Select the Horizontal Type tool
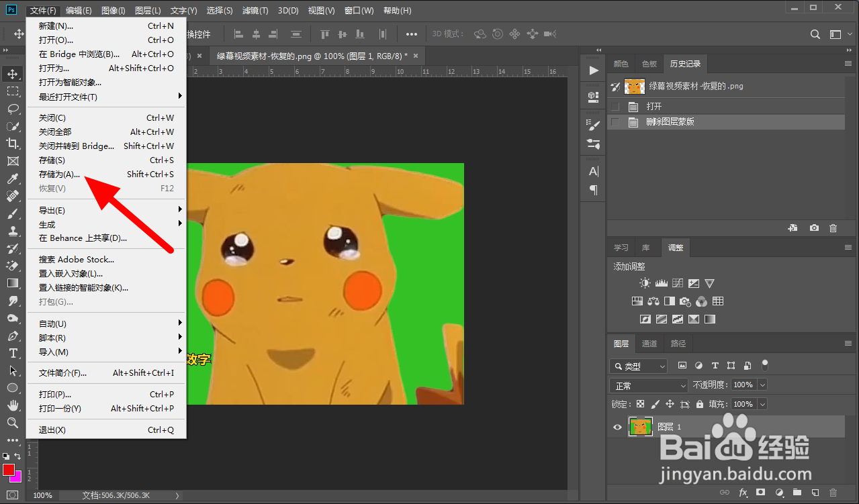Screen dimensions: 859x504 coord(13,353)
